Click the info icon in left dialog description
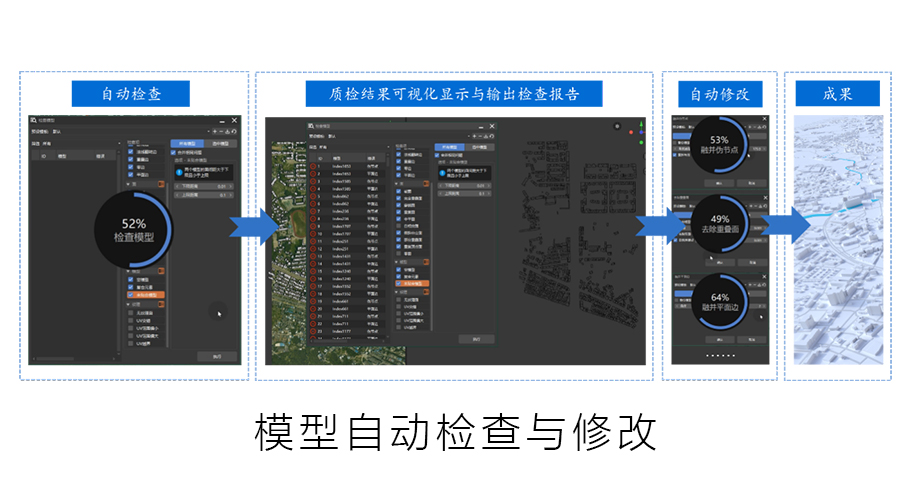 pyautogui.click(x=179, y=173)
